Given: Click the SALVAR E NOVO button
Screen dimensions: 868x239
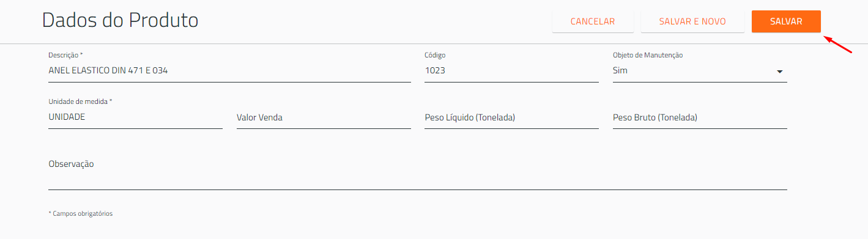Looking at the screenshot, I should coord(692,21).
